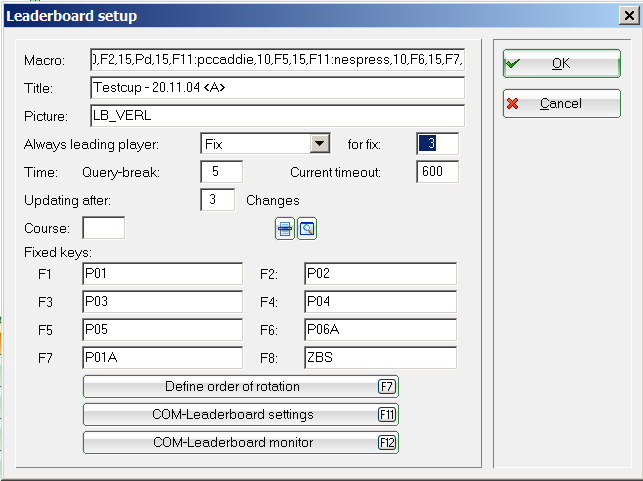
Task: Launch COM-Leaderboard monitor
Action: 240,442
